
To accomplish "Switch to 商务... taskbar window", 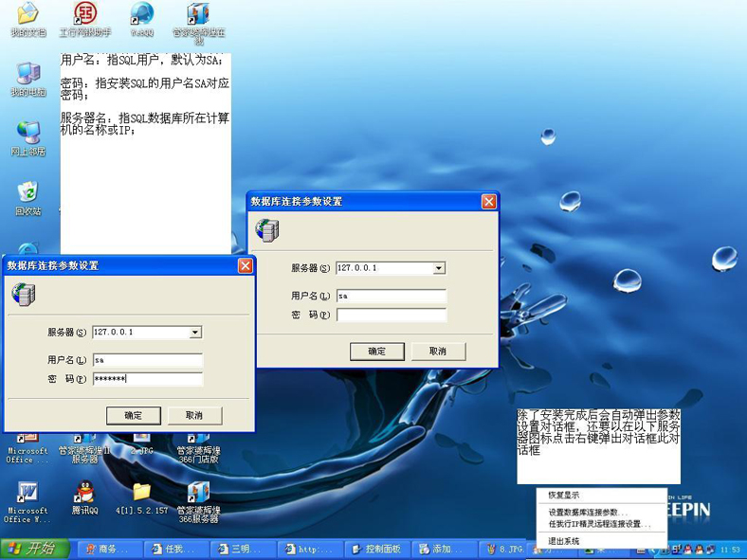I will coord(109,549).
